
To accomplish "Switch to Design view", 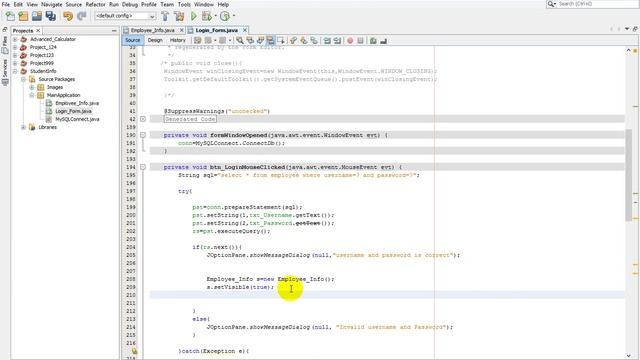I will [x=155, y=40].
